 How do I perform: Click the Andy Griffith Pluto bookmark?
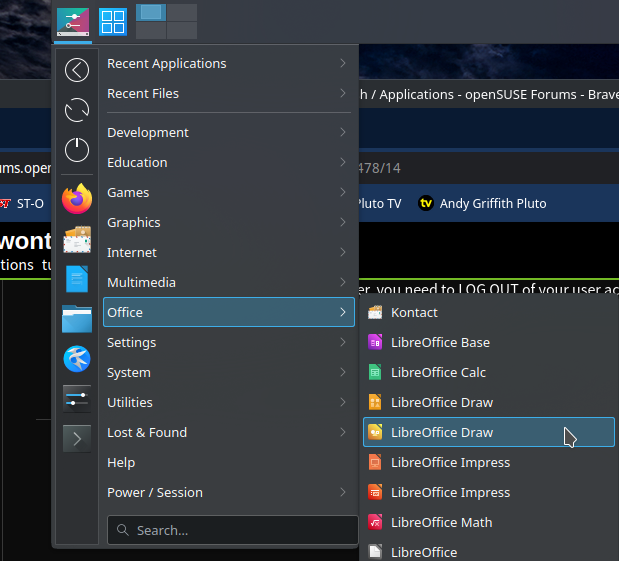pos(482,203)
